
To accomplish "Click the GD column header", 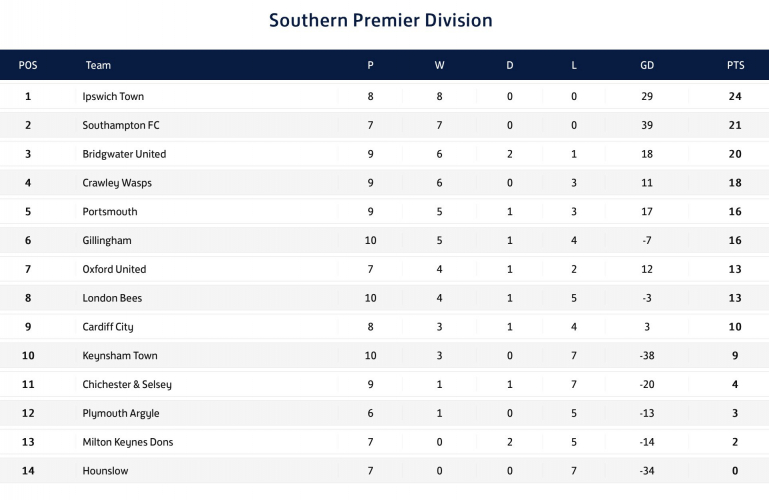I will pos(647,65).
